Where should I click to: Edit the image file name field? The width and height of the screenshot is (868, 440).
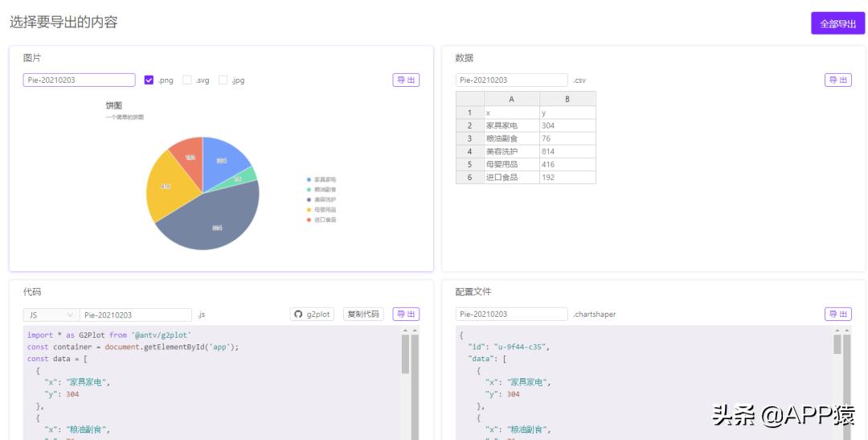tap(79, 80)
